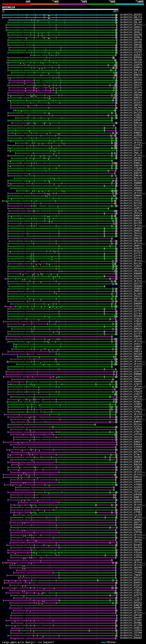Select UniRef100_C5WSB7 label

tap(131, 575)
